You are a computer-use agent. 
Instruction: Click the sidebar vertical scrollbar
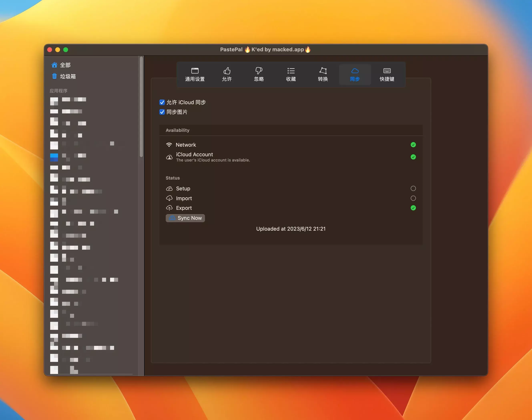(x=141, y=107)
